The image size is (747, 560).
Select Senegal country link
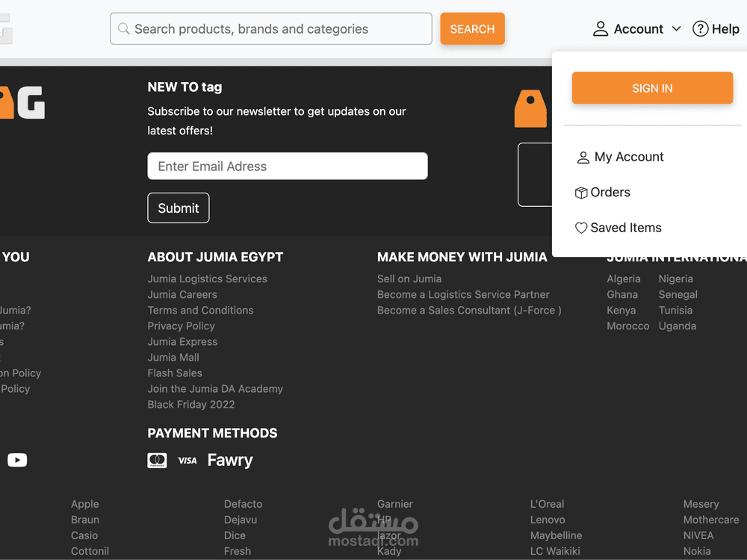pyautogui.click(x=678, y=294)
